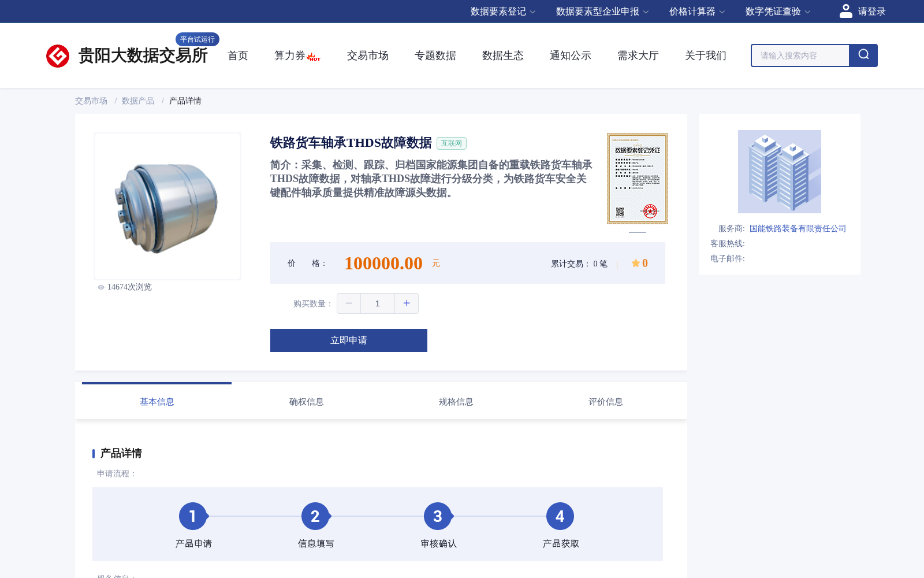Screen dimensions: 924x578
Task: Click the search magnifier button
Action: 863,55
